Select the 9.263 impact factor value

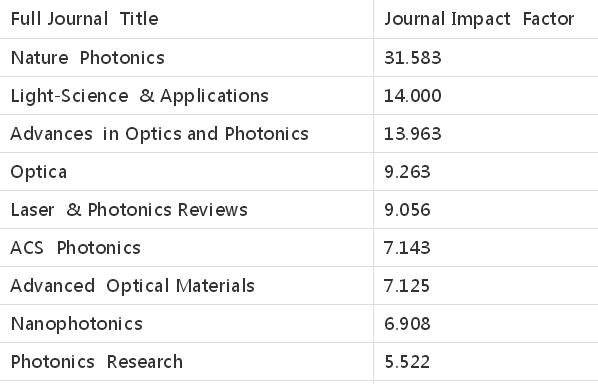coord(407,172)
